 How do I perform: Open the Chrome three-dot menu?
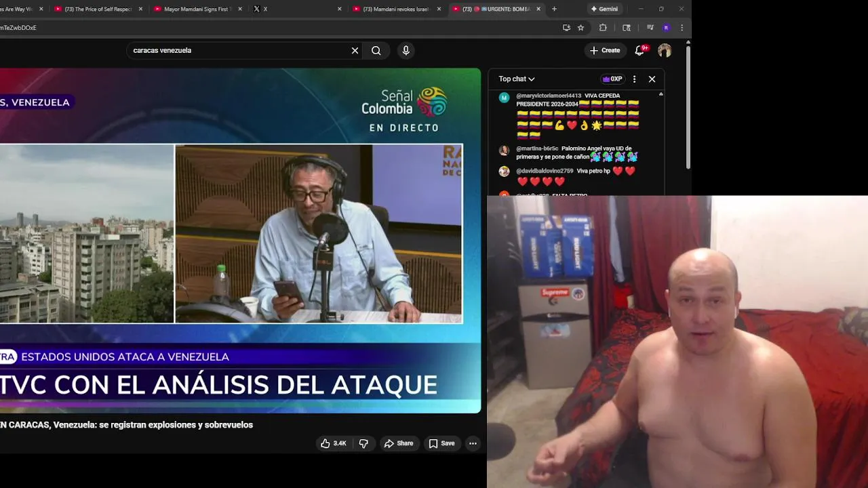(x=682, y=28)
